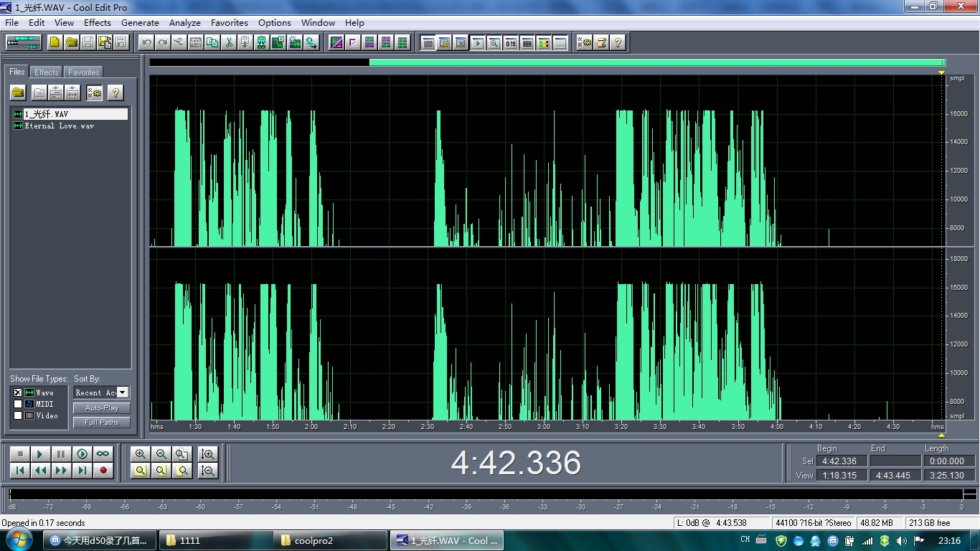Zoom out horizontally with the minus magnifier
980x551 pixels.
(161, 454)
